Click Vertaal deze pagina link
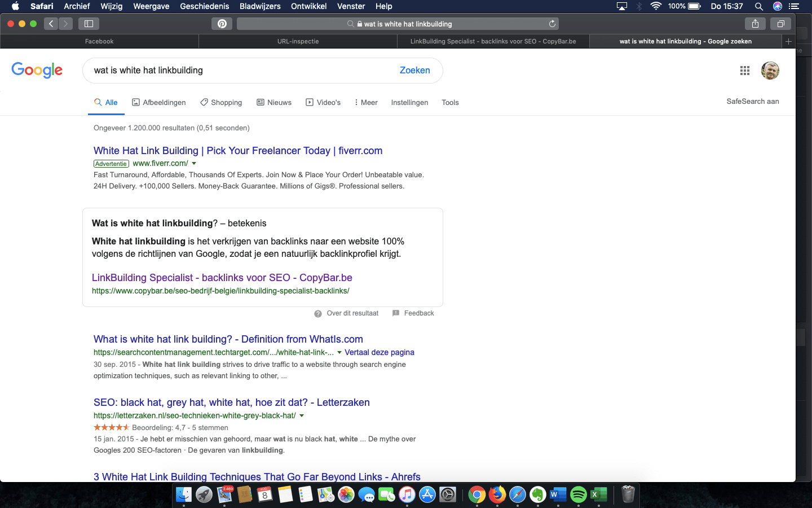Image resolution: width=812 pixels, height=508 pixels. 379,352
